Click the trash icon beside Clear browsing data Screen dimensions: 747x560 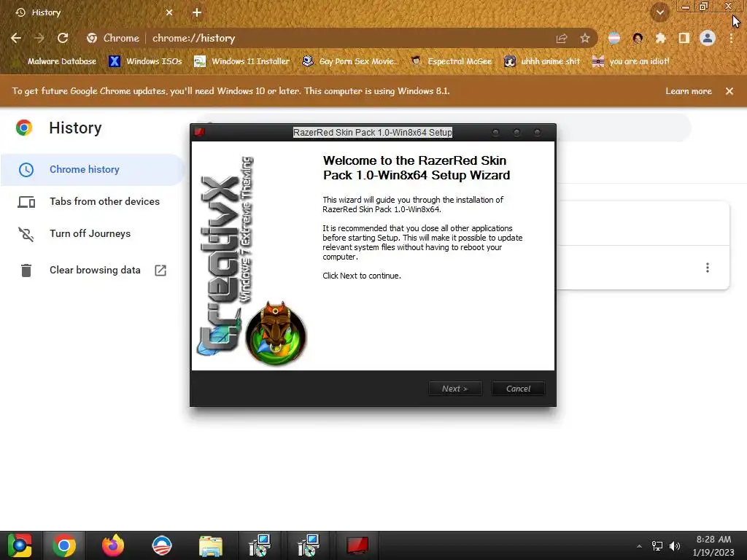point(26,270)
